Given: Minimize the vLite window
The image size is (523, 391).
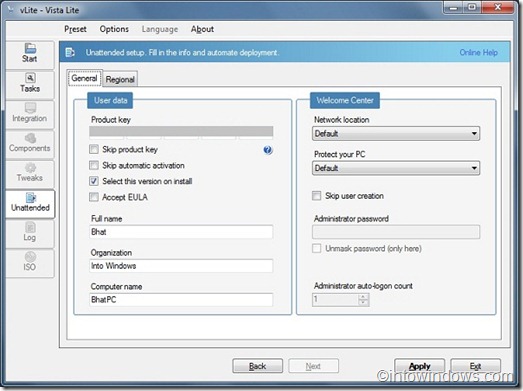Looking at the screenshot, I should [x=453, y=7].
